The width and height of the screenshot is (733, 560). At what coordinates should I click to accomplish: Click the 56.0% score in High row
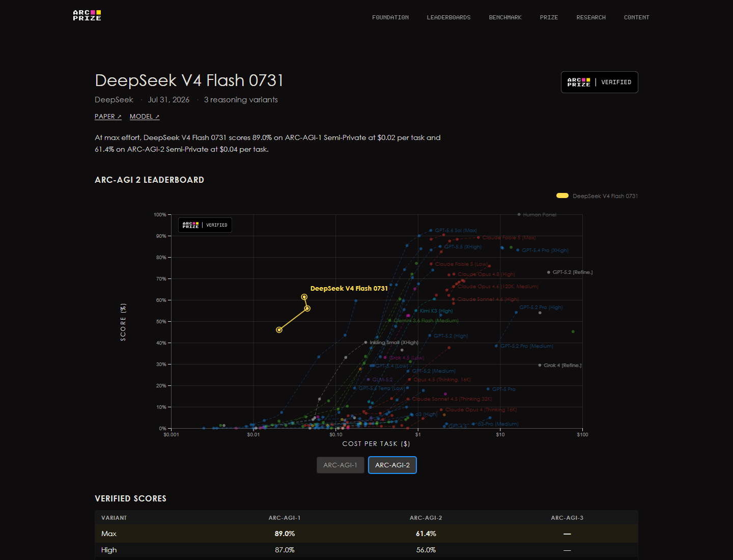426,550
